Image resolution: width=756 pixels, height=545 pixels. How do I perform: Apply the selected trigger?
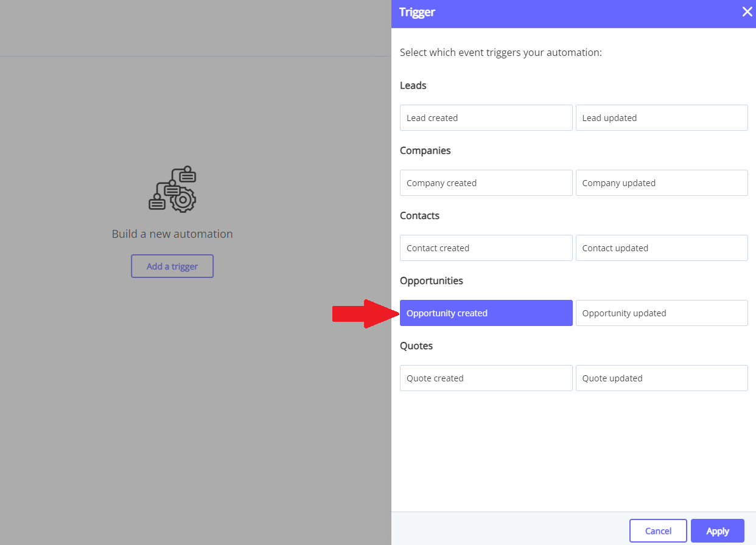point(717,530)
